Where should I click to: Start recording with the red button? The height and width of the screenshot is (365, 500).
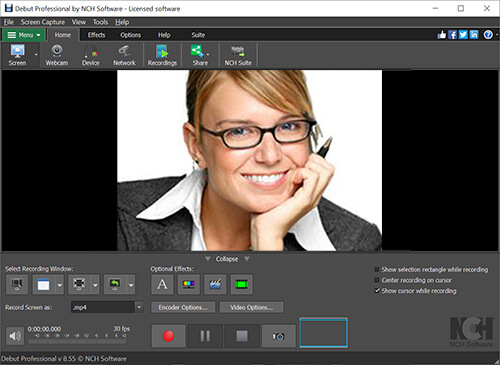click(x=168, y=336)
